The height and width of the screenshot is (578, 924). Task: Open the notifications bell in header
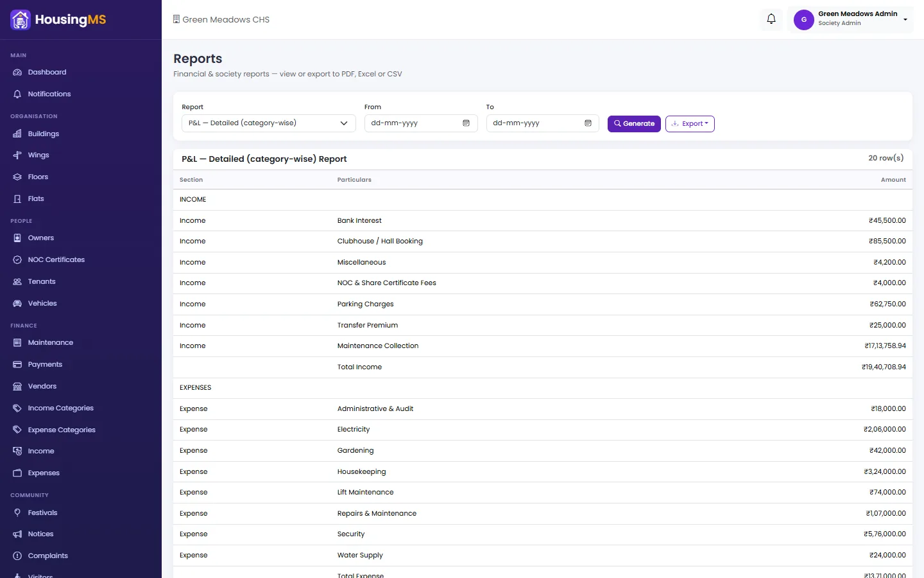coord(771,19)
